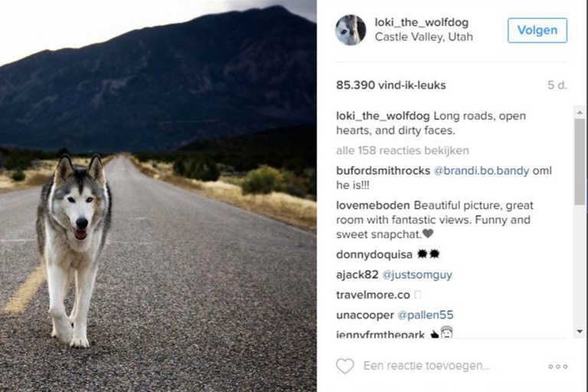This screenshot has width=588, height=392.
Task: Open loki_the_wolfdog profile avatar
Action: (350, 30)
